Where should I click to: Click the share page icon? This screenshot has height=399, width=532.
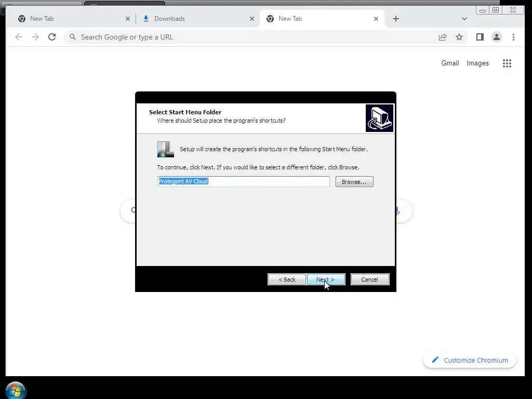click(443, 37)
